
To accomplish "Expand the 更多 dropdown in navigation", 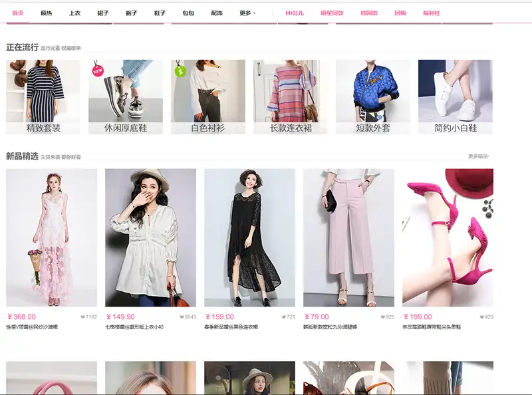I will click(247, 13).
